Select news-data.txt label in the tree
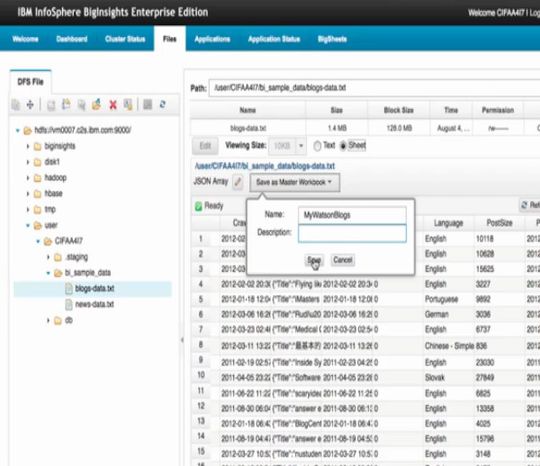This screenshot has height=466, width=540. tap(94, 304)
